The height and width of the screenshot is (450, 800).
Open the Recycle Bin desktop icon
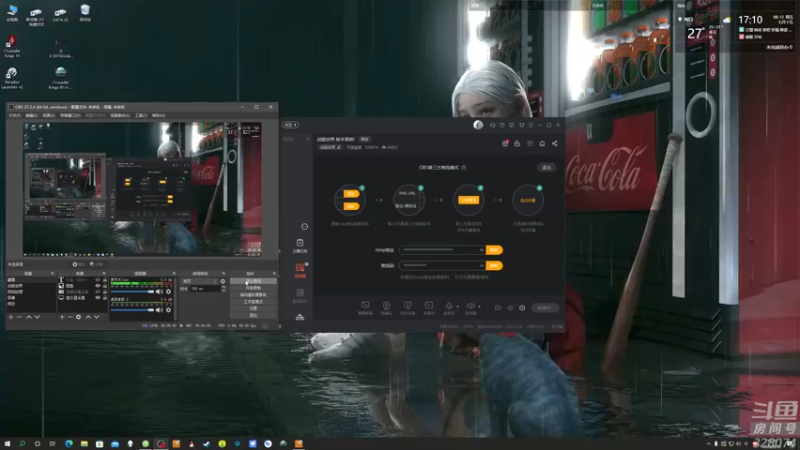[x=85, y=12]
